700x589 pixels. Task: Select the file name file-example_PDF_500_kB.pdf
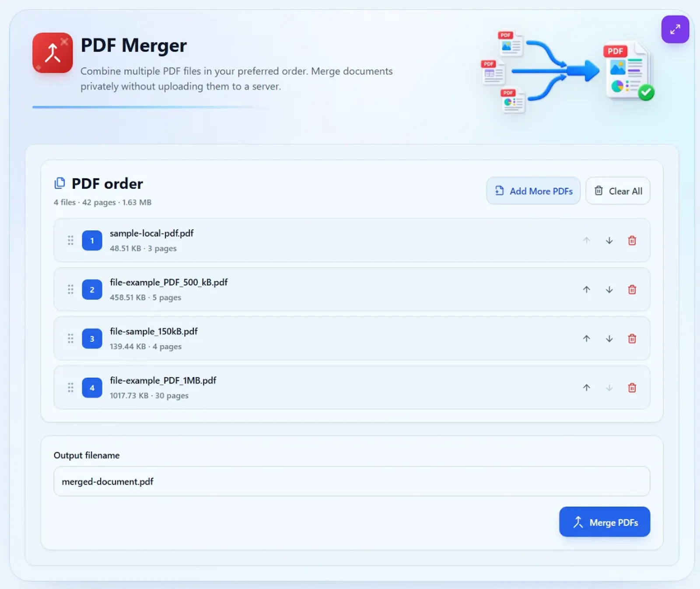(168, 282)
